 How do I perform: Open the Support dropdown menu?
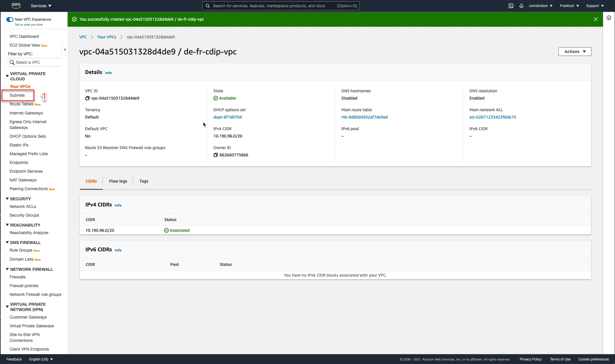coord(595,6)
